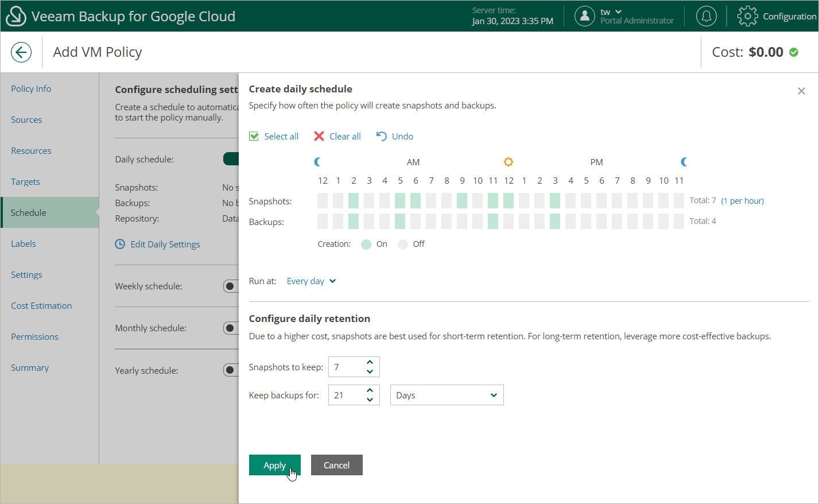This screenshot has height=504, width=819.
Task: Decrease Keep backups for with down arrow
Action: point(370,400)
